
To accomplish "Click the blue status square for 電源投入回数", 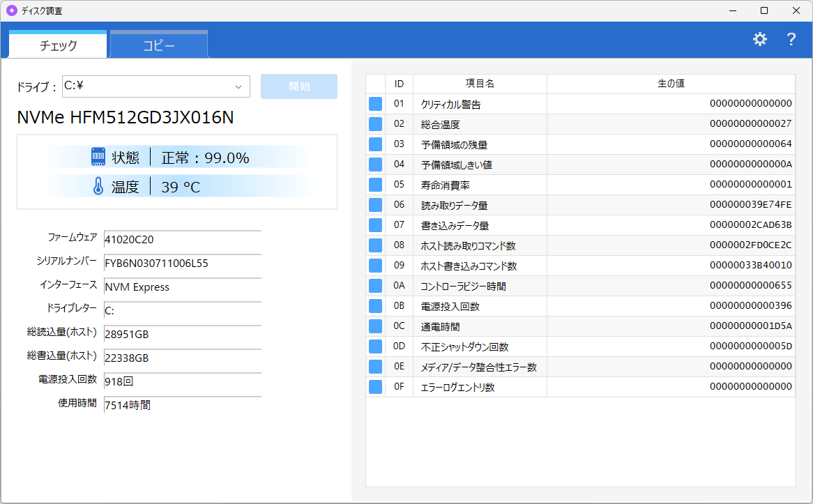I will point(376,306).
